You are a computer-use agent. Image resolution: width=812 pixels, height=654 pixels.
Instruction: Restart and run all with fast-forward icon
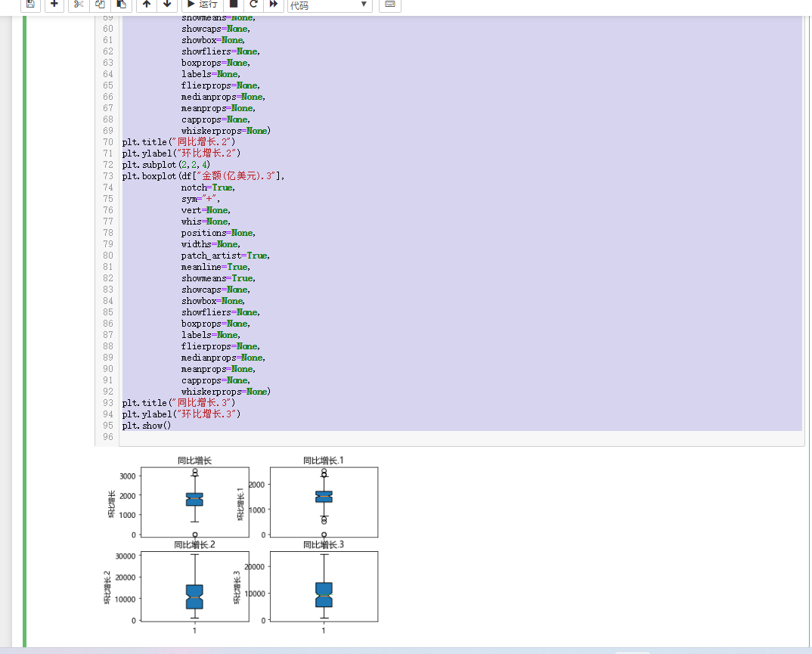point(274,4)
